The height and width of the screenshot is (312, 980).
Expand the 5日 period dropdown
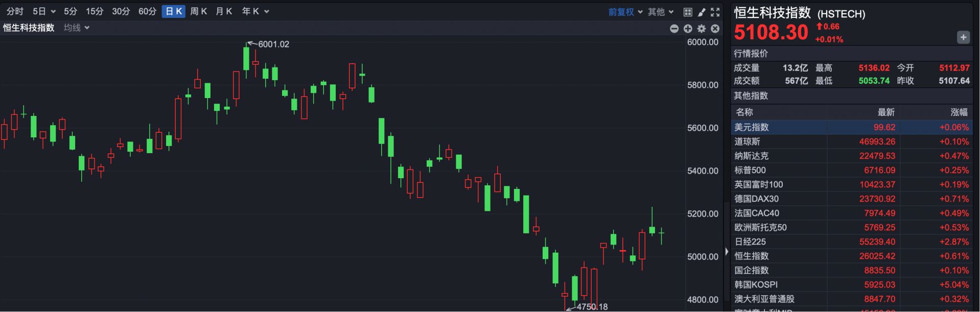(44, 11)
